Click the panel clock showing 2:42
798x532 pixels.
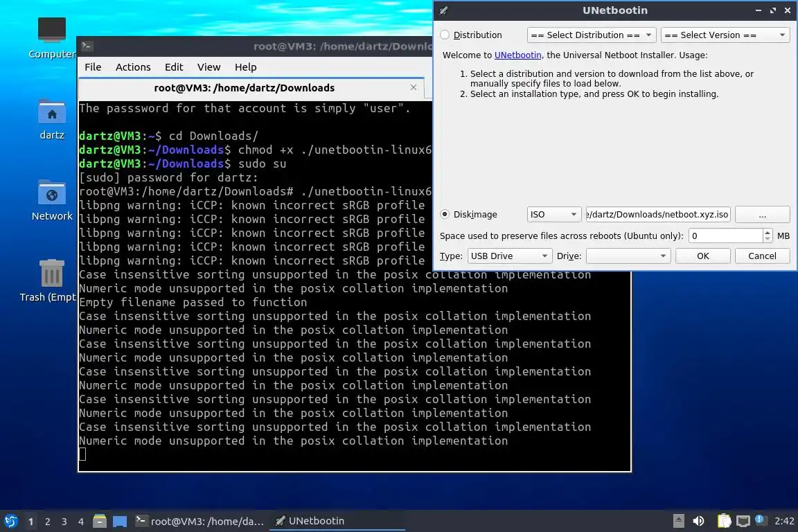[784, 521]
